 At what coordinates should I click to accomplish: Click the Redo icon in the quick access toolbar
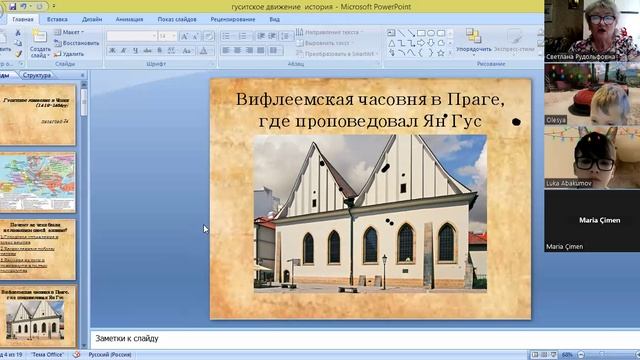pyautogui.click(x=40, y=7)
